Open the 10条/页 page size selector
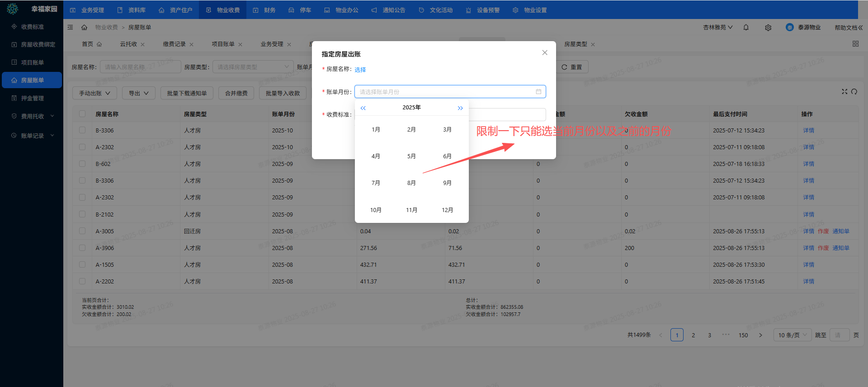The width and height of the screenshot is (868, 387). (x=792, y=335)
